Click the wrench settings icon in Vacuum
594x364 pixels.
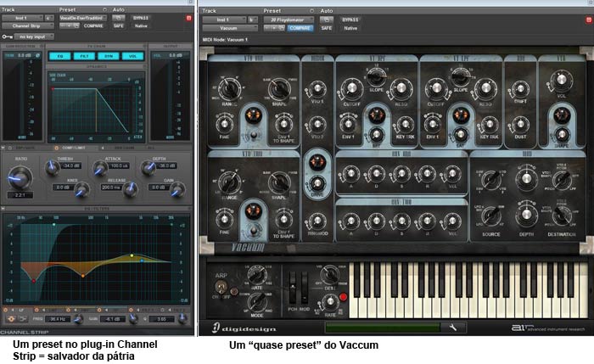452,328
